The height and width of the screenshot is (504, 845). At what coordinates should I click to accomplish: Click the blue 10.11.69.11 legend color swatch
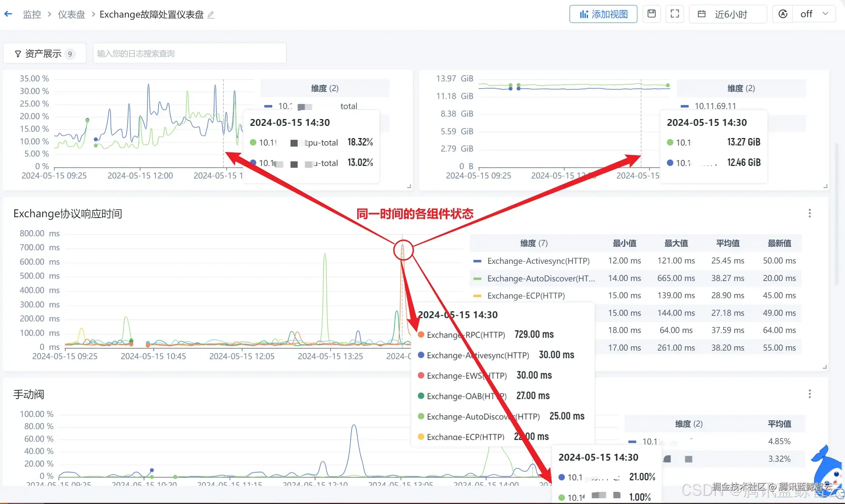pyautogui.click(x=684, y=106)
